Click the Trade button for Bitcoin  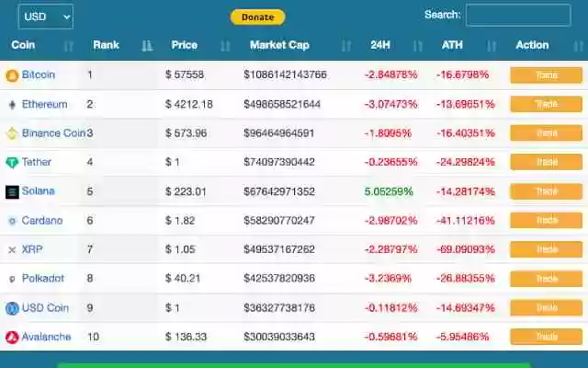[546, 75]
